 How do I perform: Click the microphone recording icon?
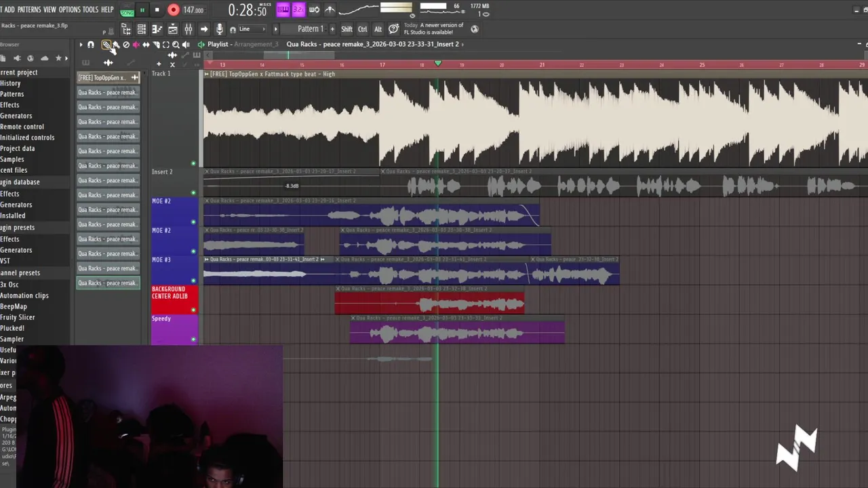click(219, 29)
